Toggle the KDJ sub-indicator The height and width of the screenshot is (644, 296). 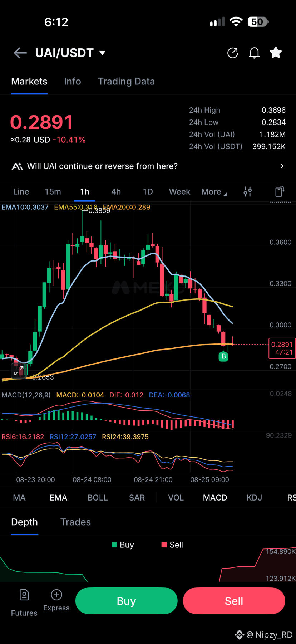[x=254, y=498]
